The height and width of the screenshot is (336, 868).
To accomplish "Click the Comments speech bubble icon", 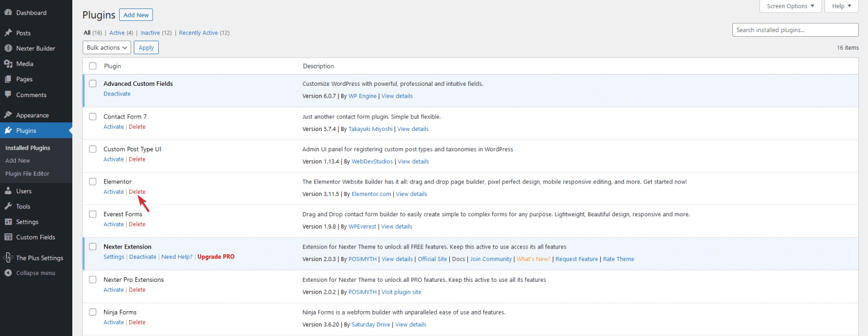I will coord(8,95).
